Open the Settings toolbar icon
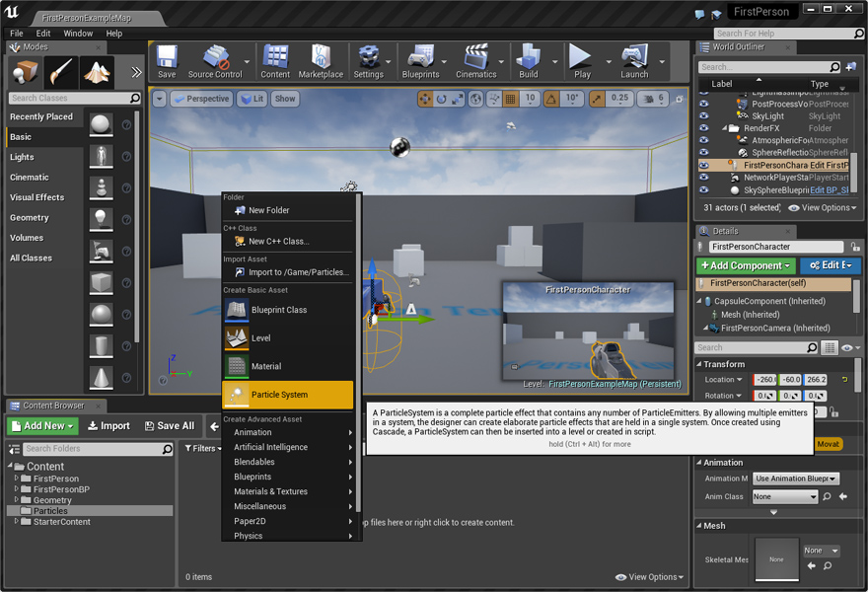The image size is (868, 592). click(368, 61)
